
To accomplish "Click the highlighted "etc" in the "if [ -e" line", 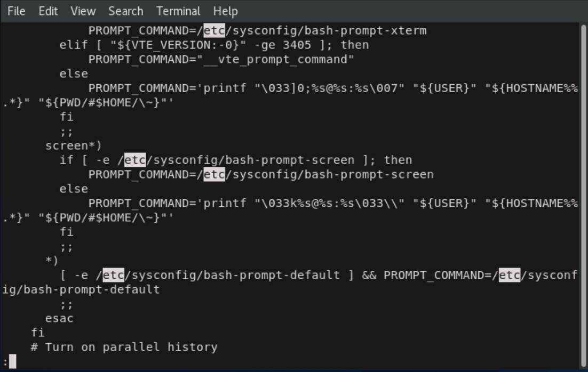I will point(135,160).
